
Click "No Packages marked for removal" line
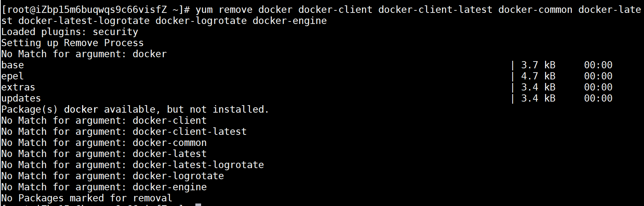tap(86, 198)
